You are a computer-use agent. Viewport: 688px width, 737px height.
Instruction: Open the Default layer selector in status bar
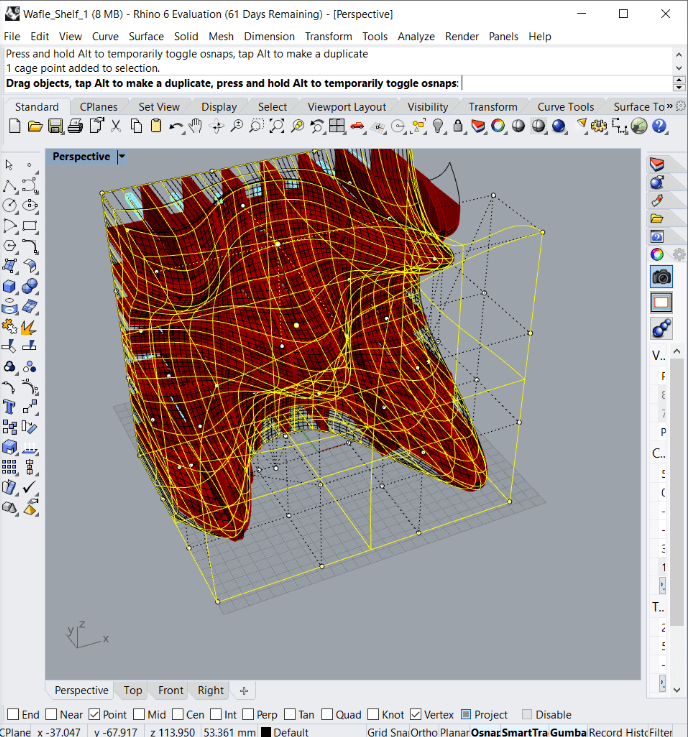[x=290, y=732]
